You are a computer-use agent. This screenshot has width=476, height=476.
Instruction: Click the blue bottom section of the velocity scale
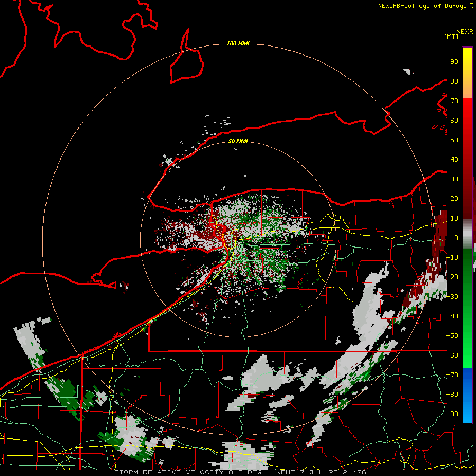tap(467, 396)
